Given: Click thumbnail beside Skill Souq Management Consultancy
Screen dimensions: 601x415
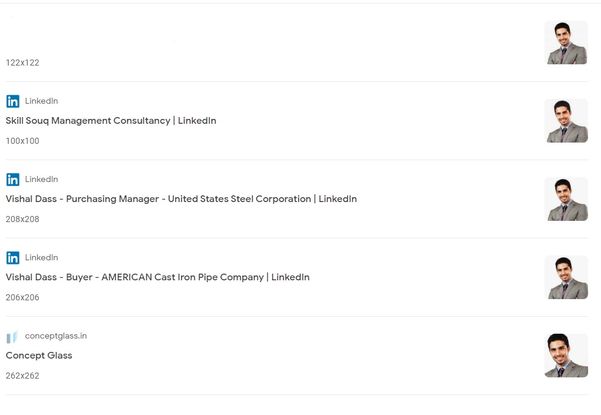Looking at the screenshot, I should (566, 121).
